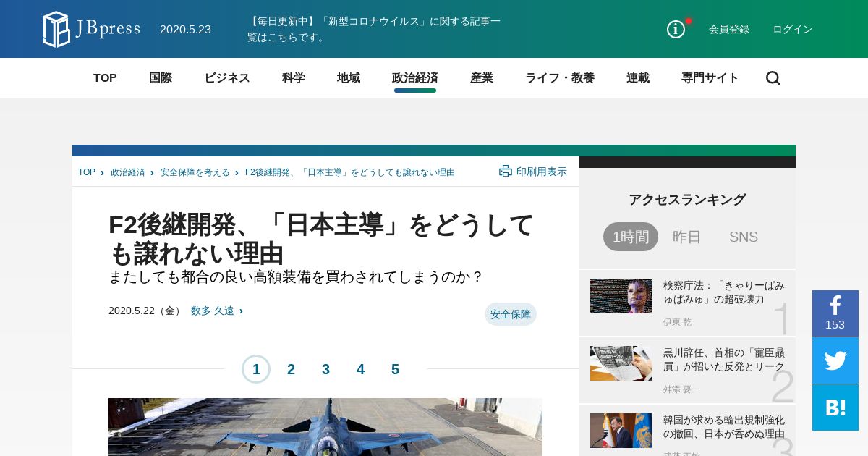Click author name 伊東 乾
The height and width of the screenshot is (456, 868).
(x=677, y=322)
